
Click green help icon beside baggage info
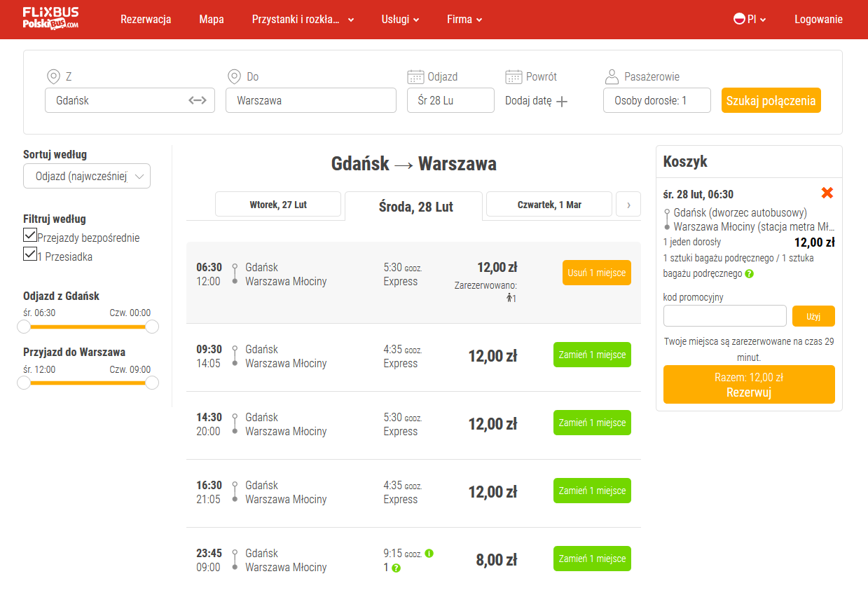click(x=749, y=273)
